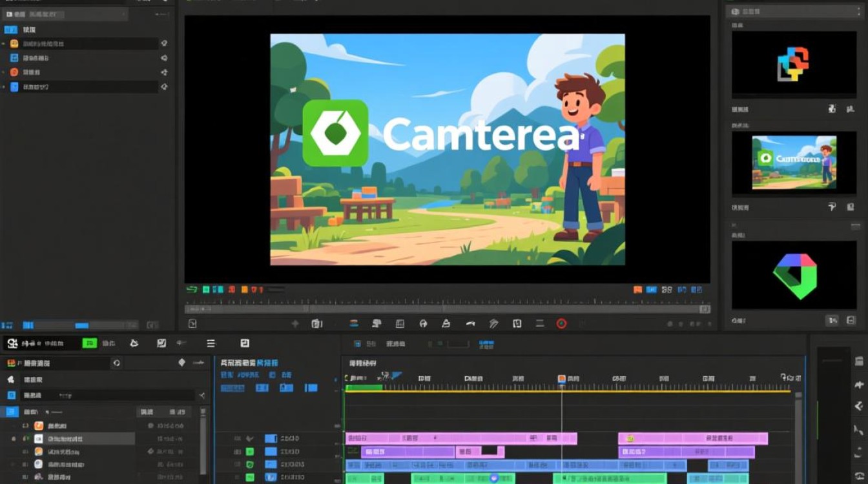Toggle the checkmark on the first timeline track
Image resolution: width=868 pixels, height=484 pixels.
tap(250, 439)
